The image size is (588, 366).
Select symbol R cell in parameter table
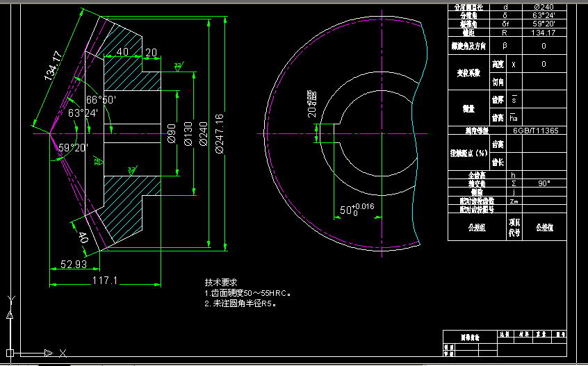pos(505,33)
